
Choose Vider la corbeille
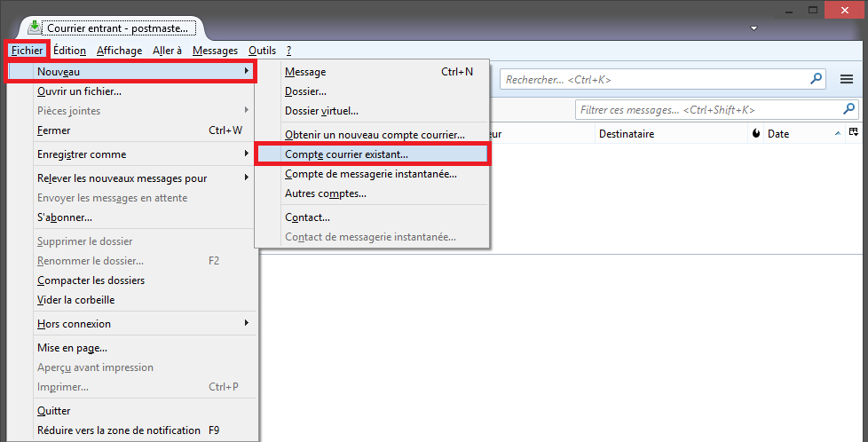(x=131, y=300)
